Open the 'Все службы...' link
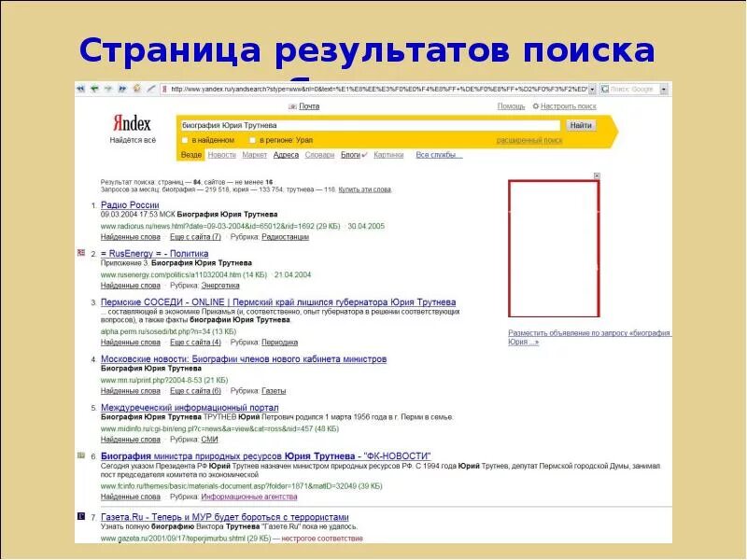The image size is (747, 560). tap(439, 155)
